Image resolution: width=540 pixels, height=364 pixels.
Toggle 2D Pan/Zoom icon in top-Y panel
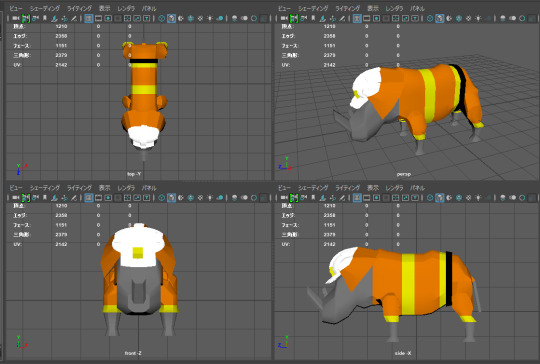coord(64,18)
